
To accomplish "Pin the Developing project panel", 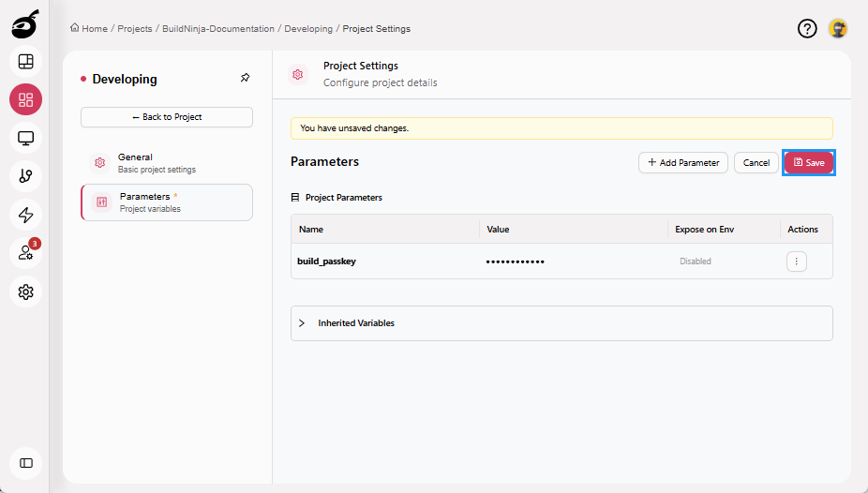I will click(246, 78).
